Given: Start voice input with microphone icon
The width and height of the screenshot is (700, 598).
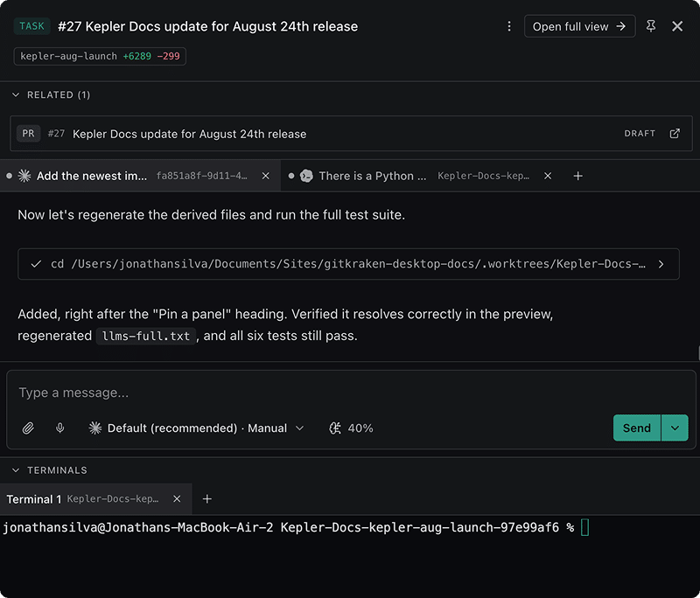Looking at the screenshot, I should [x=59, y=428].
